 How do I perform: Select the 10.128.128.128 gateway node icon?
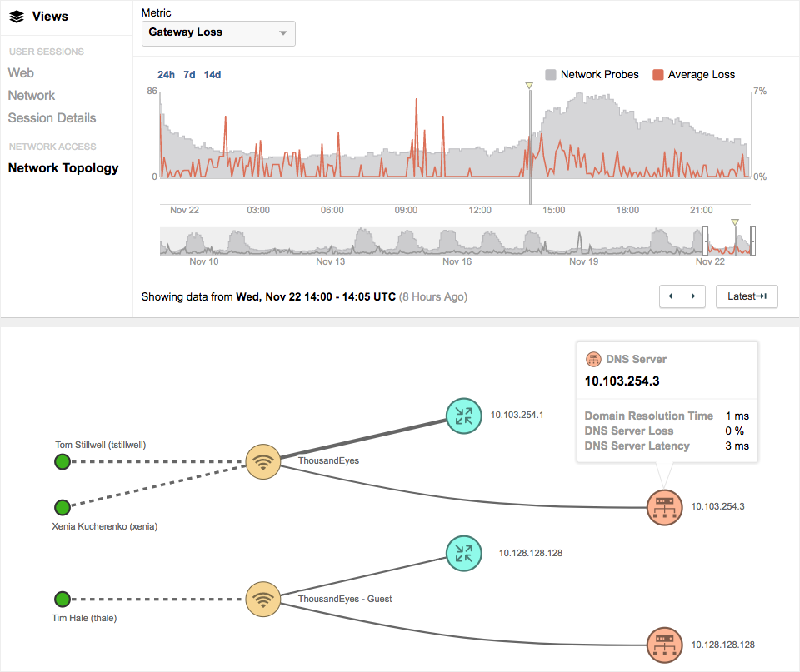click(464, 553)
